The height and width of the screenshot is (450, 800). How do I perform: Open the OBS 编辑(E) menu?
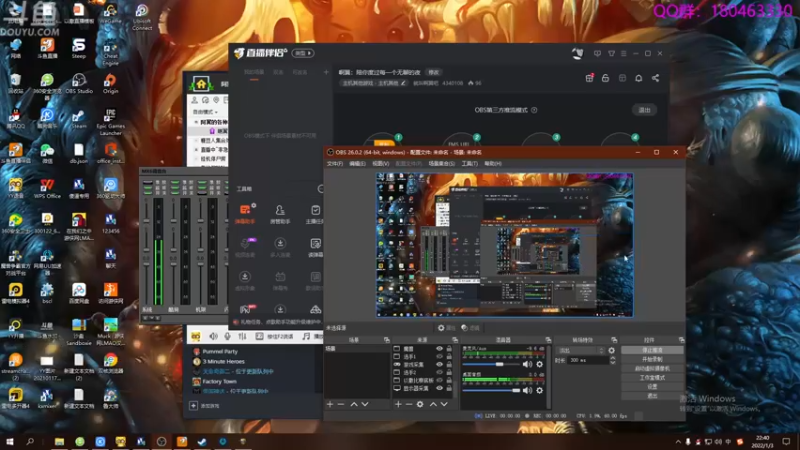pos(357,164)
